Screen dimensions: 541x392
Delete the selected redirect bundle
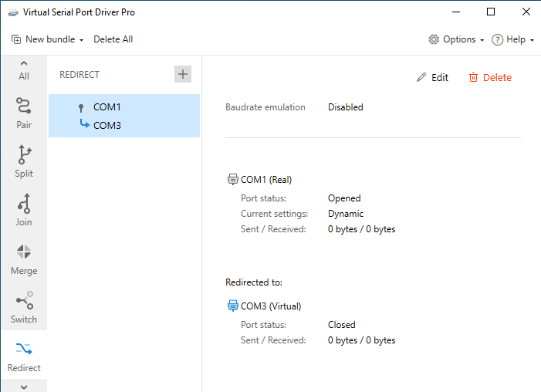point(490,77)
